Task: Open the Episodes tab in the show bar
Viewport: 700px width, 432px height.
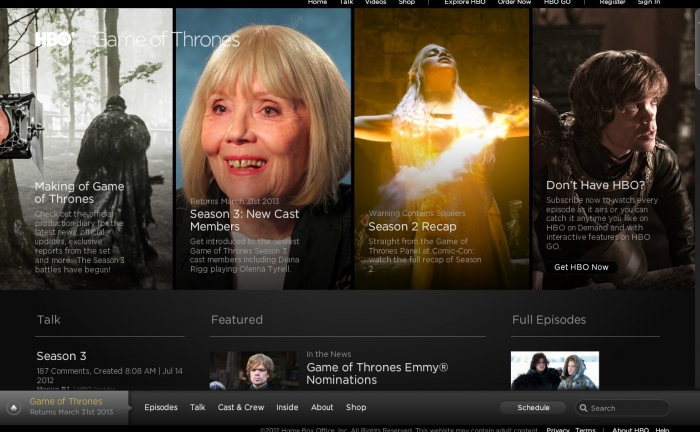Action: point(161,407)
